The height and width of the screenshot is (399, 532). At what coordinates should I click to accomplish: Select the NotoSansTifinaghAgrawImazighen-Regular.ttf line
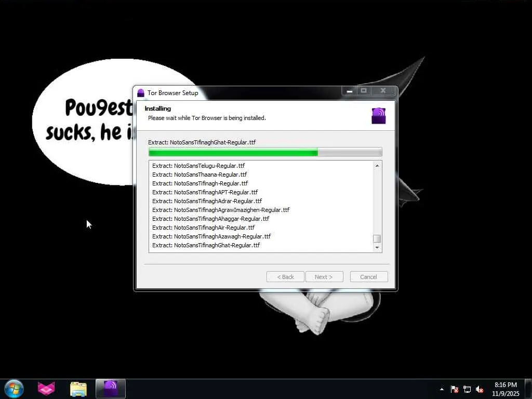tap(221, 210)
